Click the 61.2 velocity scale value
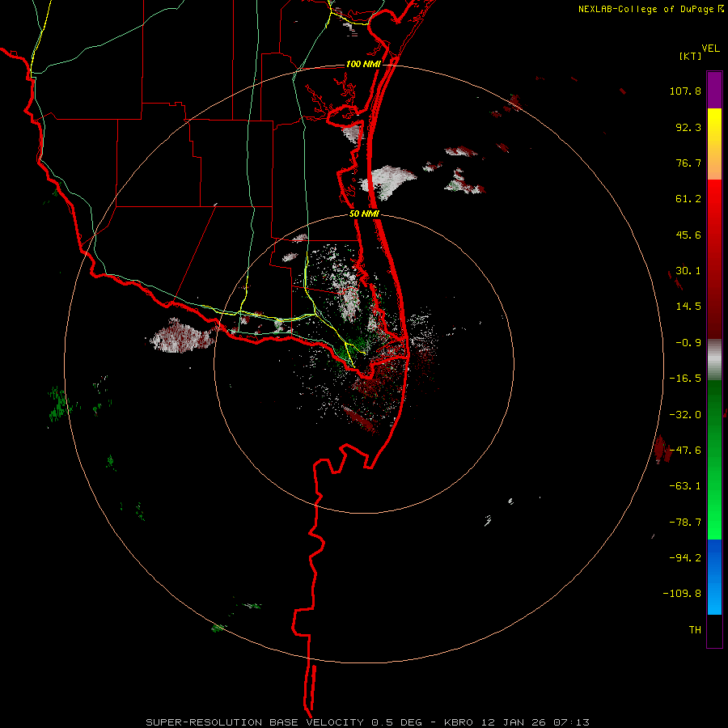The image size is (728, 728). (688, 199)
